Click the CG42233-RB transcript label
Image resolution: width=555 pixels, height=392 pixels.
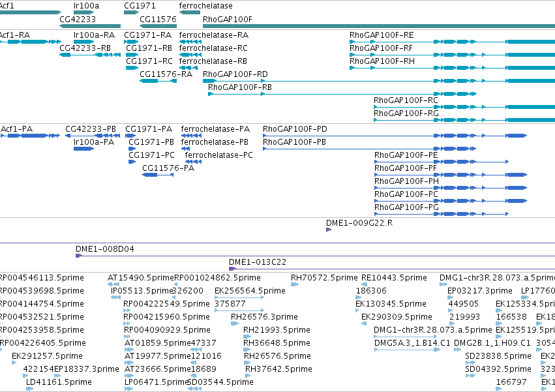point(85,48)
